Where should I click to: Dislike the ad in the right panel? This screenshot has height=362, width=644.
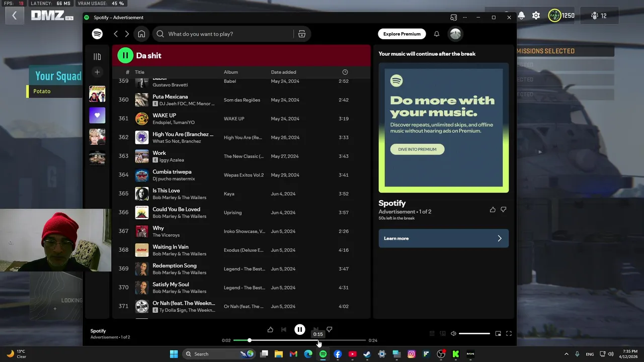(504, 209)
